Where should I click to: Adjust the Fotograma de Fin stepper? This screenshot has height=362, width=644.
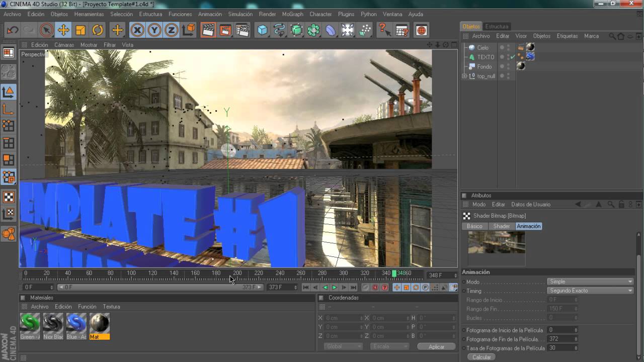point(576,339)
